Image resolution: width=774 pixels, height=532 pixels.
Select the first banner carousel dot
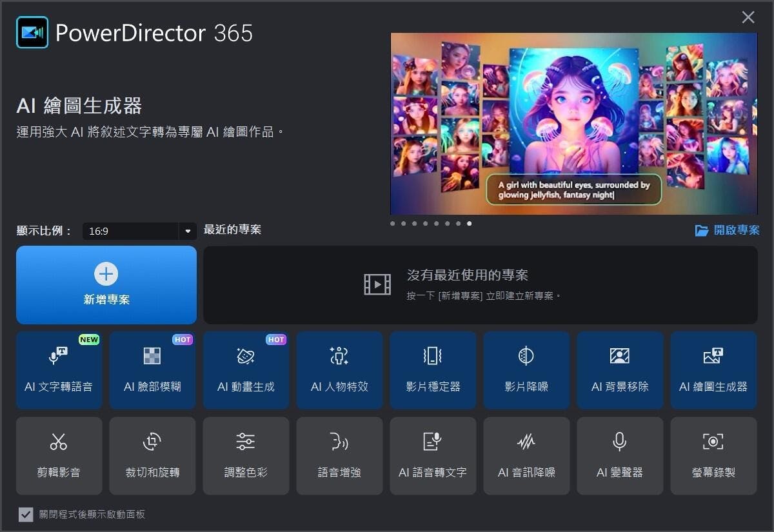point(393,224)
